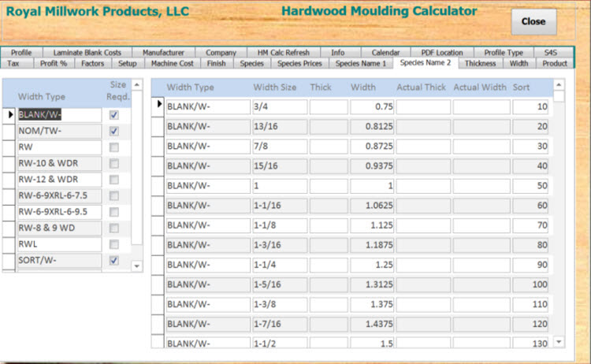Select row selector for 3/4 width size
591x364 pixels.
pyautogui.click(x=158, y=106)
